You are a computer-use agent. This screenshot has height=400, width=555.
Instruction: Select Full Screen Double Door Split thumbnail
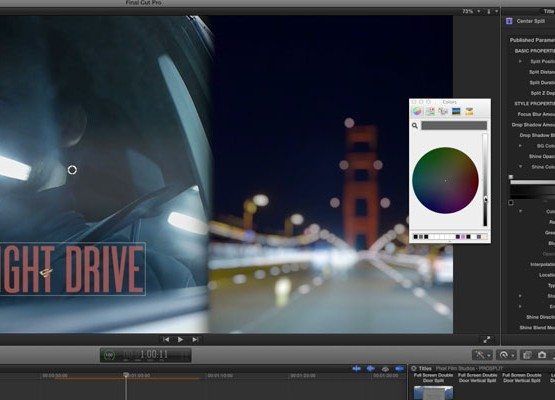pos(433,393)
